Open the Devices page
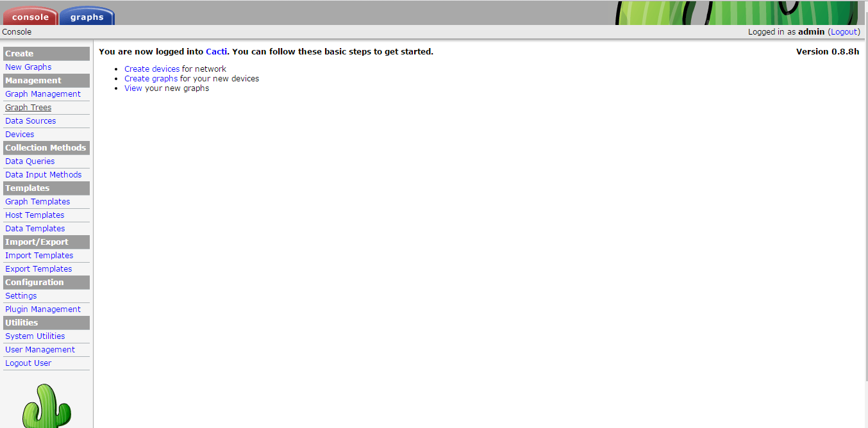 click(x=20, y=135)
